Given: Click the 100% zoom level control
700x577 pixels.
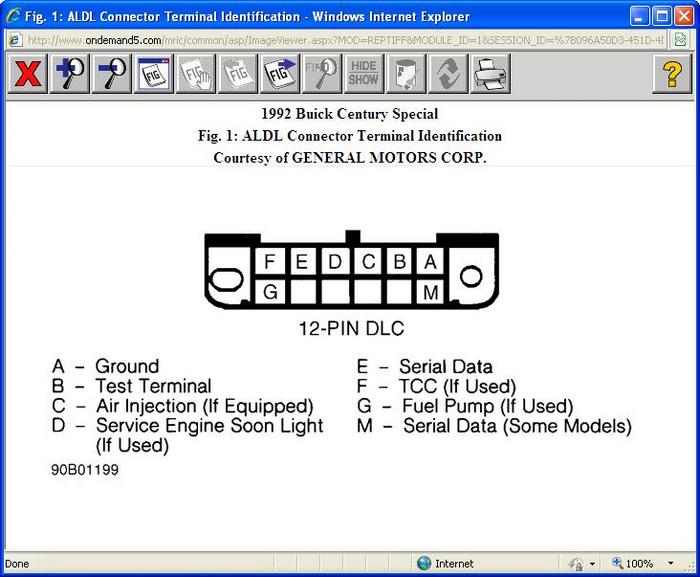Looking at the screenshot, I should click(x=633, y=564).
